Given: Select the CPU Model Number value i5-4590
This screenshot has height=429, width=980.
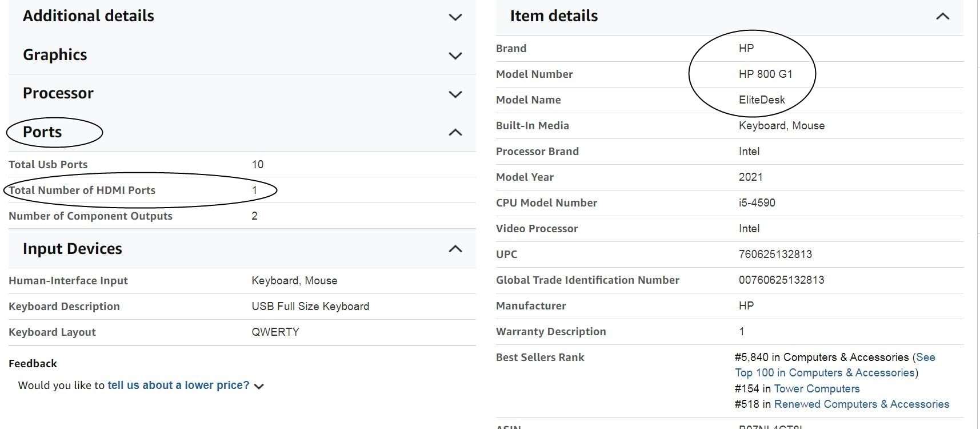Looking at the screenshot, I should 757,202.
